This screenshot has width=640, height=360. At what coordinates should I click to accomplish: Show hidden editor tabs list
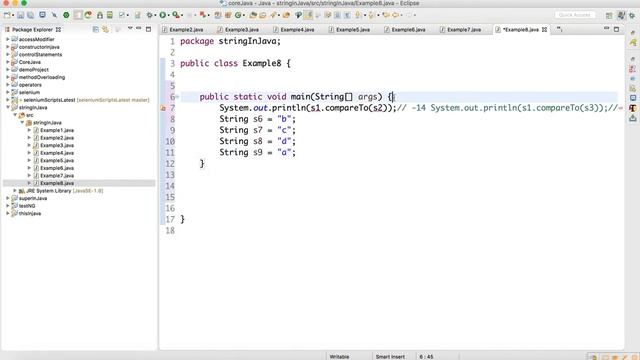pos(559,29)
